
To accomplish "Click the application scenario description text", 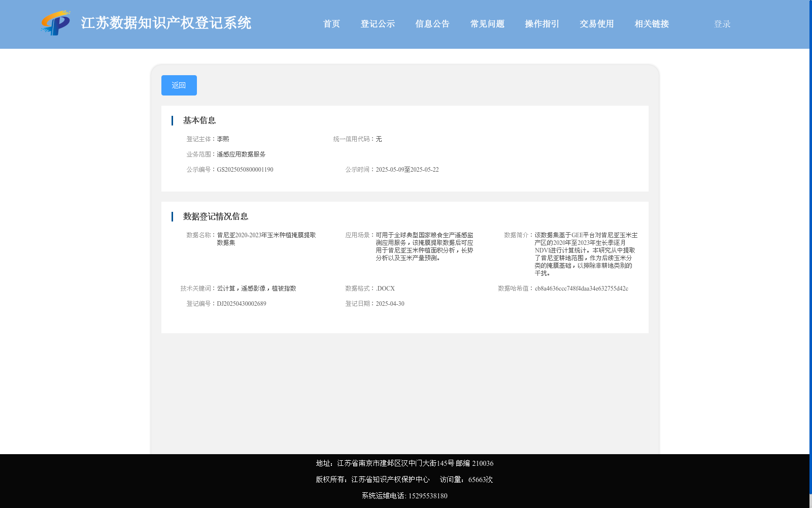I will coord(424,246).
